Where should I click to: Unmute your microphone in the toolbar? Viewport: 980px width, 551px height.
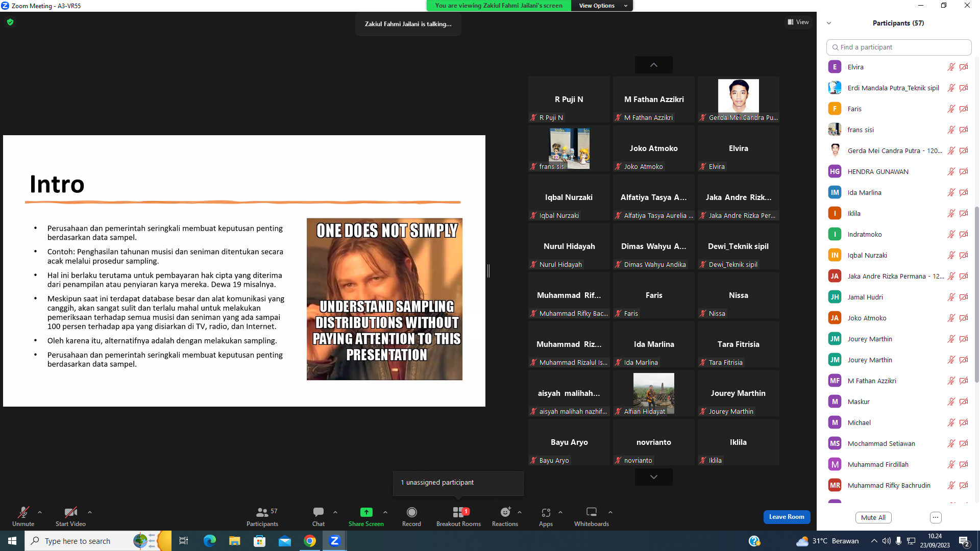(x=23, y=516)
